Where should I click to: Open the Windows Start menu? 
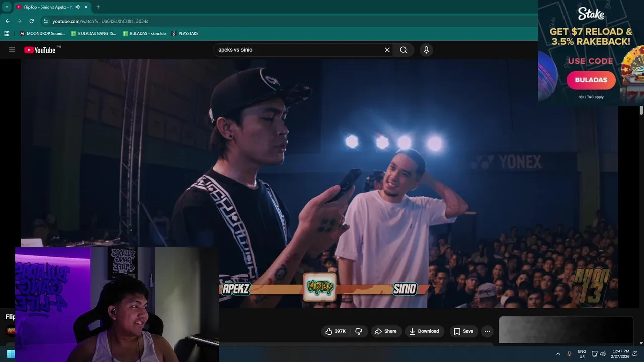[11, 354]
